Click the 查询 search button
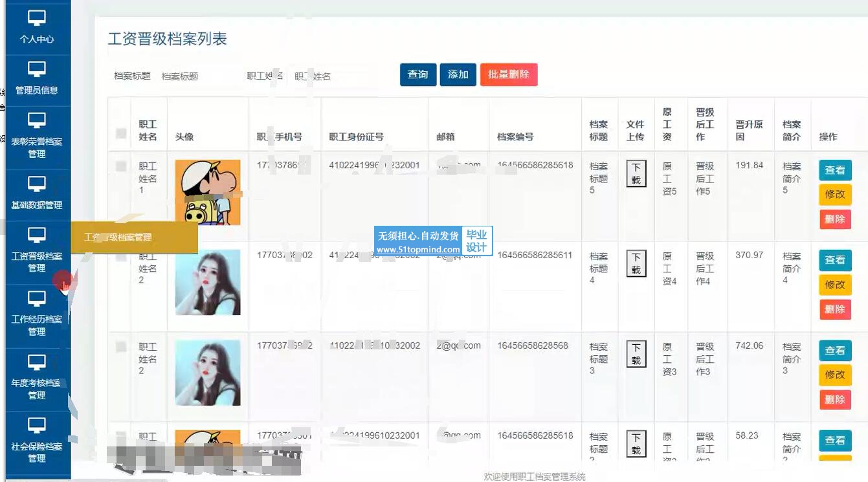 [418, 74]
